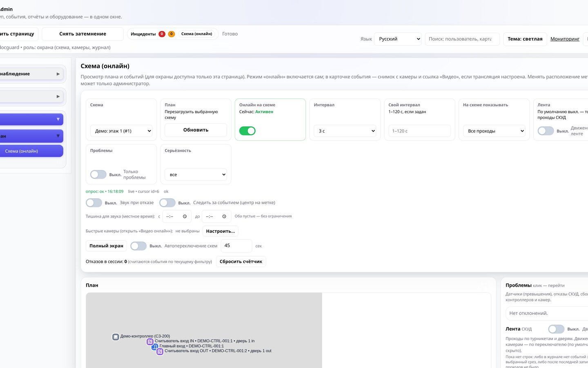
Task: Click orange incidents counter badge
Action: point(171,34)
